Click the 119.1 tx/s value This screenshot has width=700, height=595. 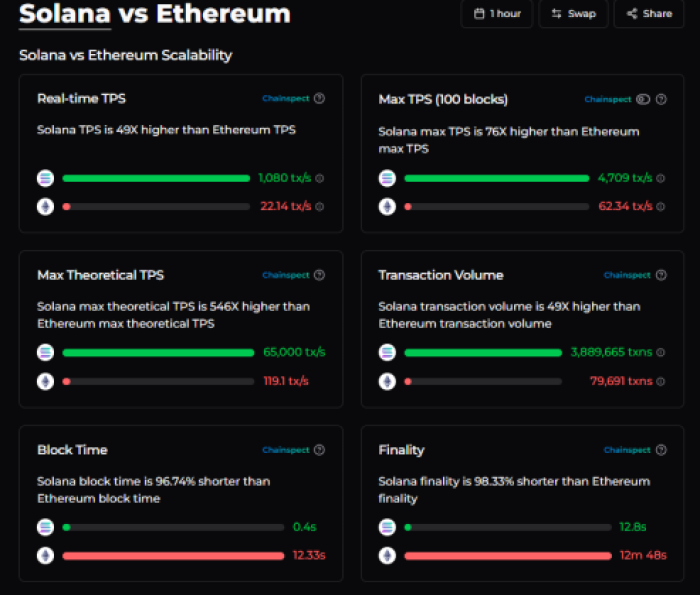[286, 381]
